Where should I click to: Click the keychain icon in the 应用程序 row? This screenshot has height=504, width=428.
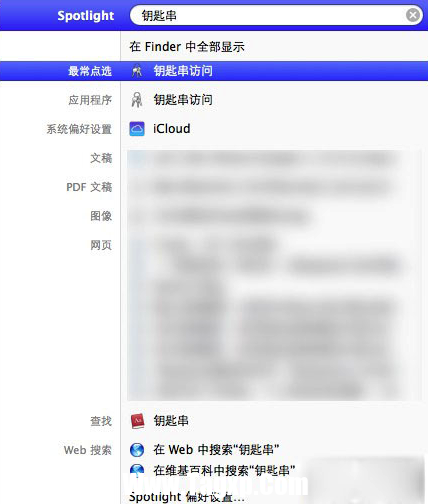(x=137, y=100)
